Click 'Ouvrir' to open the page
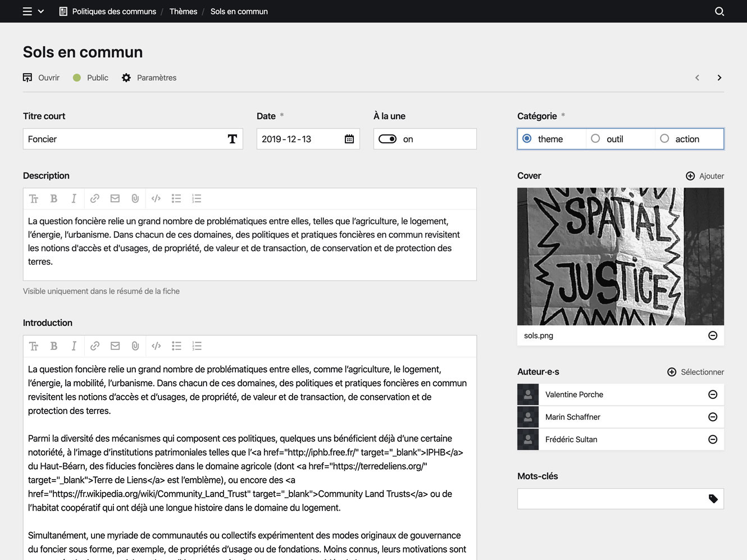 (x=40, y=78)
